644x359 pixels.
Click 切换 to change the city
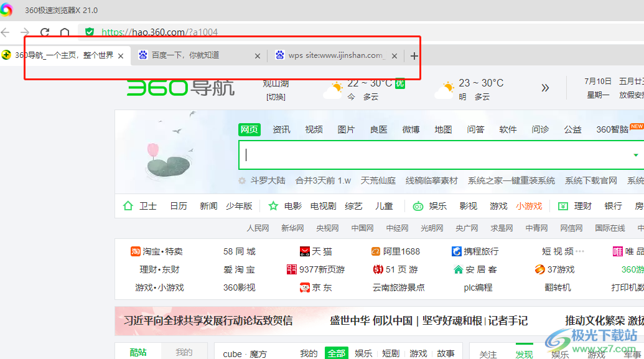pos(276,97)
